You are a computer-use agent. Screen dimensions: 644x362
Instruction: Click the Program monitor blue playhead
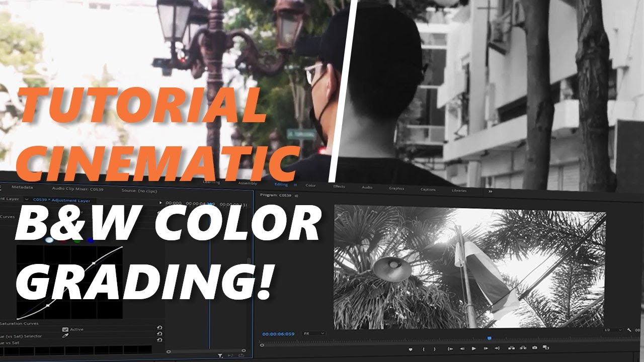(x=489, y=338)
